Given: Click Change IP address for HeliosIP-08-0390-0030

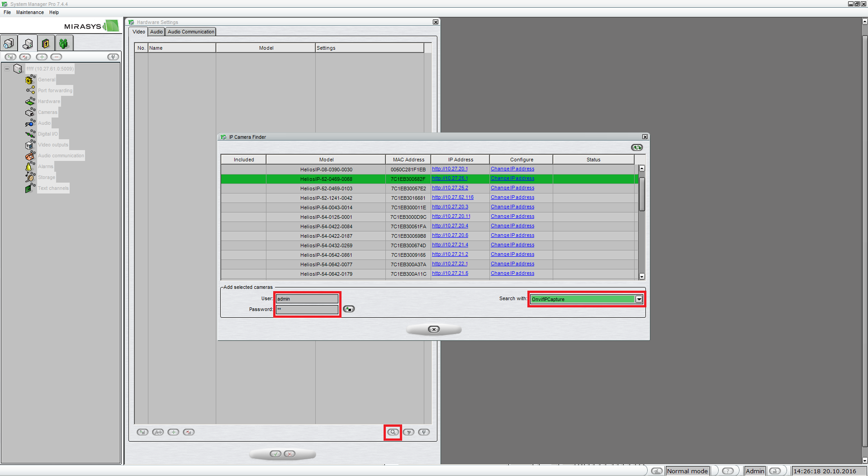Looking at the screenshot, I should [512, 169].
